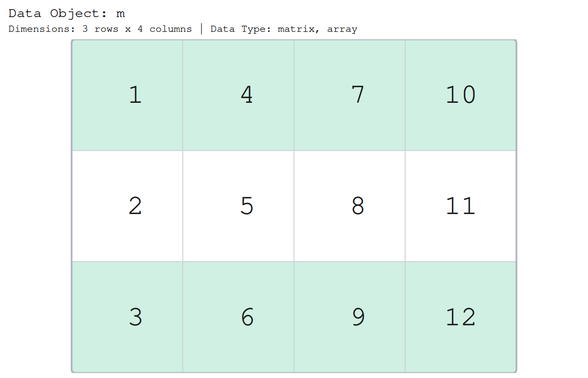Select the cell with value 6
The image size is (588, 378).
pyautogui.click(x=238, y=317)
